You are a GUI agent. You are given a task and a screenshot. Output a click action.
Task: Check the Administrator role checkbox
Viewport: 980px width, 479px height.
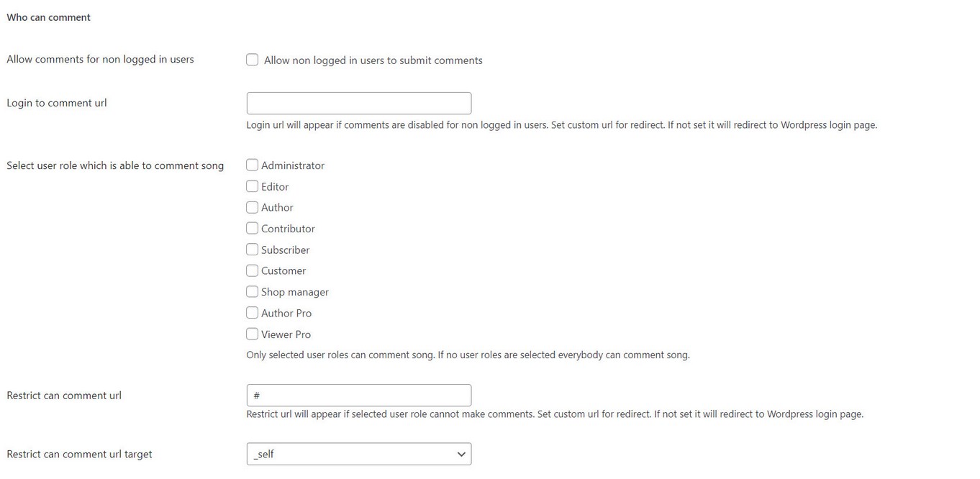pos(253,165)
